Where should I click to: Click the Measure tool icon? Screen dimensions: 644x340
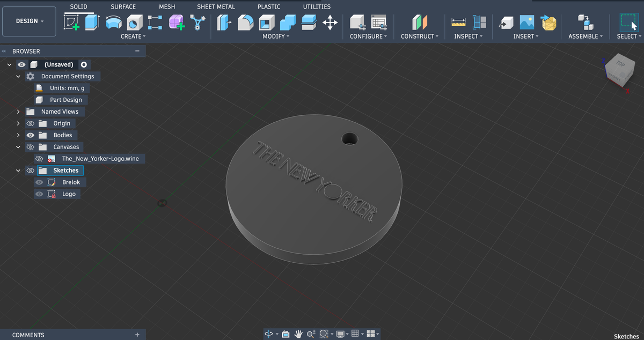(x=459, y=22)
